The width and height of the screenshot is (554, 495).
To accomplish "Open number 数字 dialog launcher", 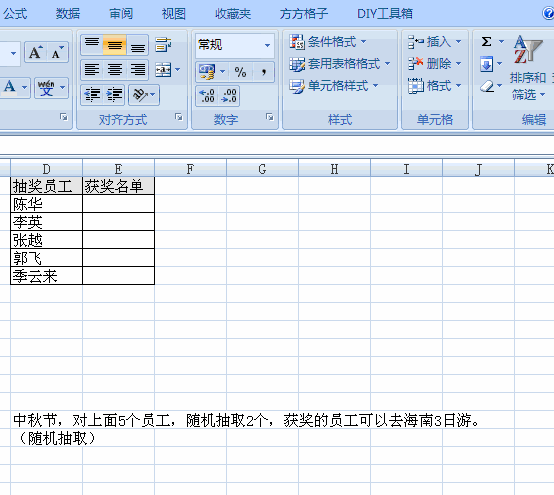I will (270, 117).
